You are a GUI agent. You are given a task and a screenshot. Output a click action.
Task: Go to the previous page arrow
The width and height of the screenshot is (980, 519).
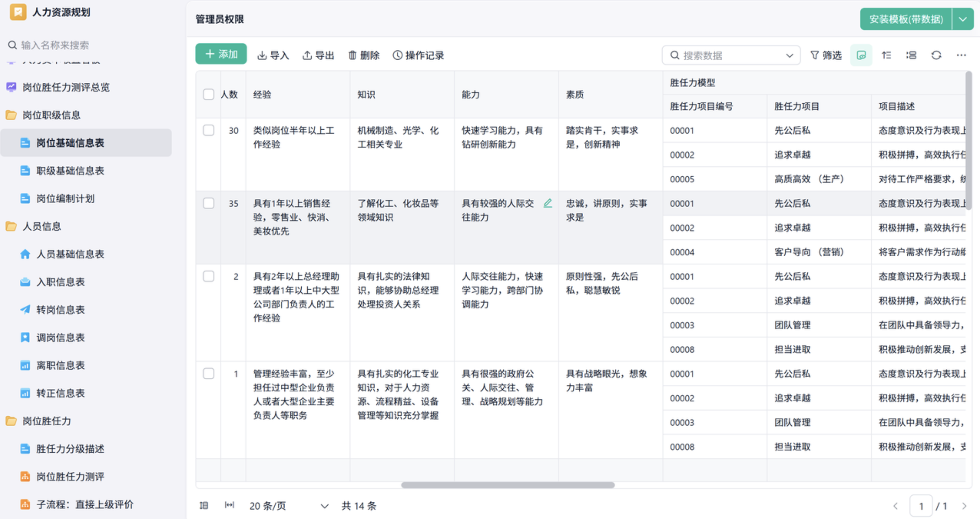pos(895,506)
